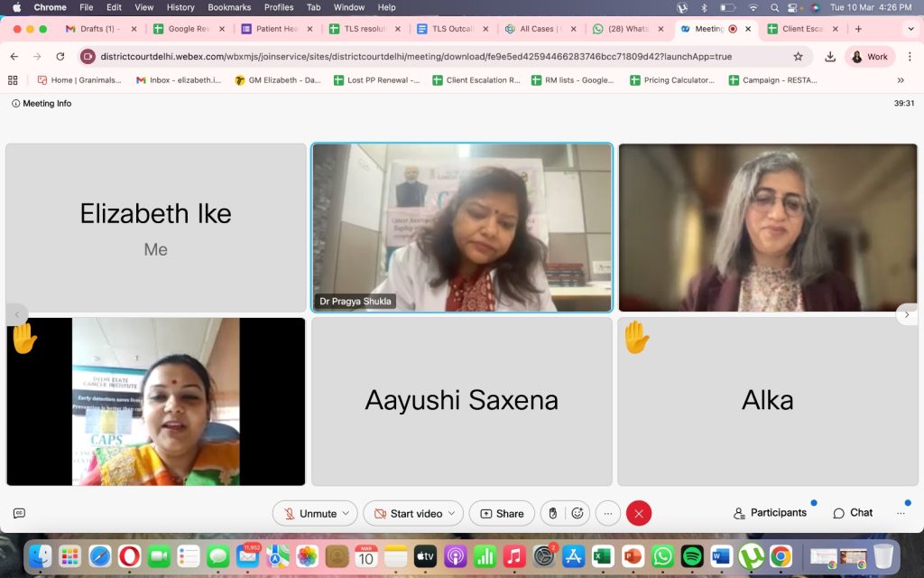
Task: Open the emoji reactions button
Action: 577,514
